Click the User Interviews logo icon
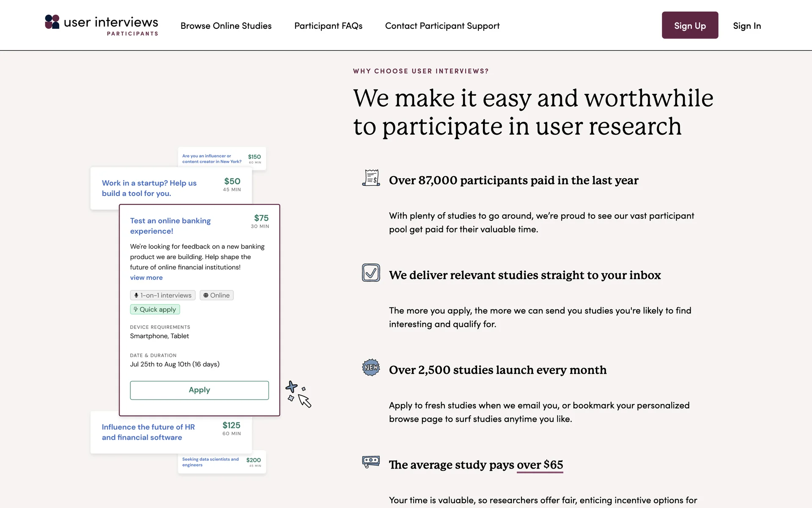Image resolution: width=812 pixels, height=508 pixels. (x=52, y=22)
